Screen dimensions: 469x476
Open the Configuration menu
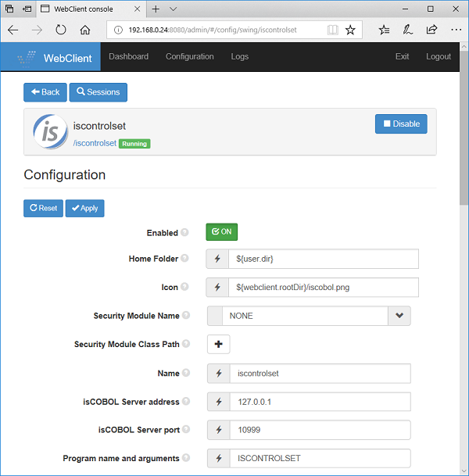[x=189, y=56]
